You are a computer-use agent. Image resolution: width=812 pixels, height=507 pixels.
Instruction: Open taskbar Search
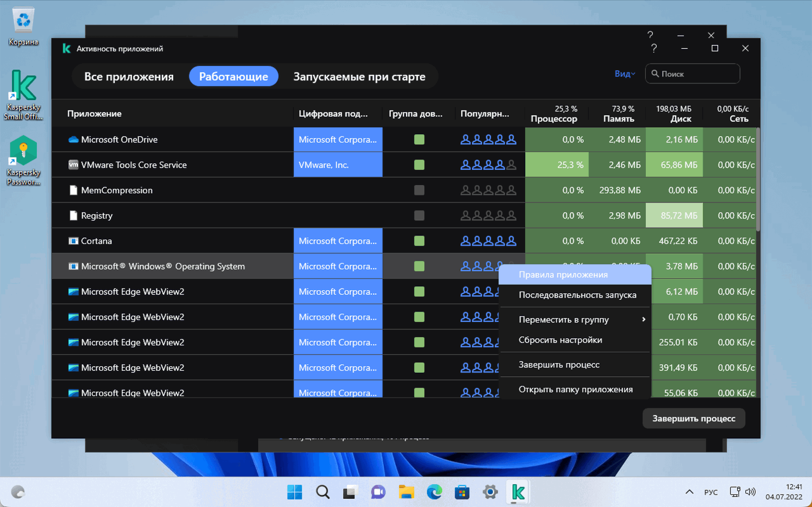[x=323, y=492]
